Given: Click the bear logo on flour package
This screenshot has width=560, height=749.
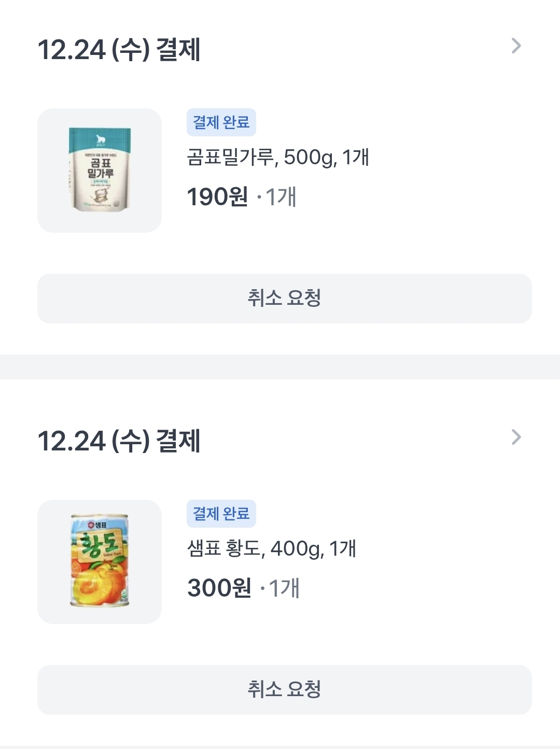Looking at the screenshot, I should point(101,139).
